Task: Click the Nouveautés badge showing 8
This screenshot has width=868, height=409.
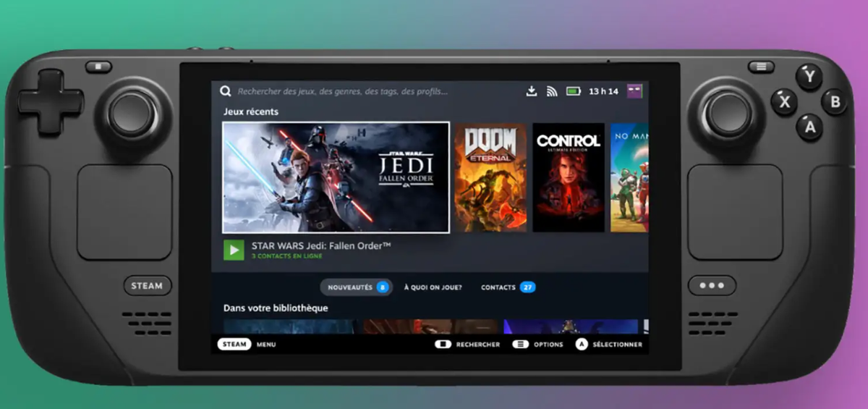Action: 382,287
